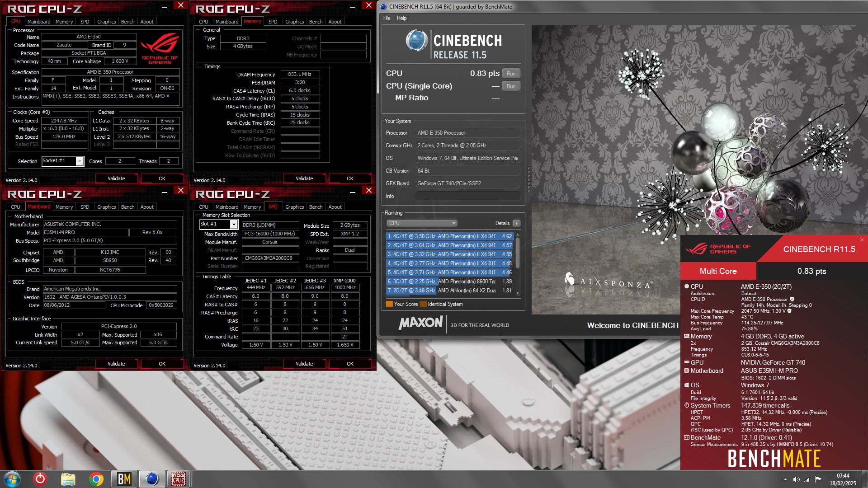Click the Info input field in Your System
Viewport: 868px width, 488px height.
click(x=467, y=196)
